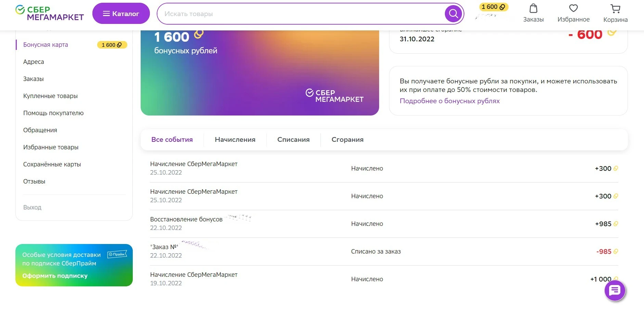The width and height of the screenshot is (644, 312).
Task: Open Избранные товары in sidebar
Action: tap(51, 147)
